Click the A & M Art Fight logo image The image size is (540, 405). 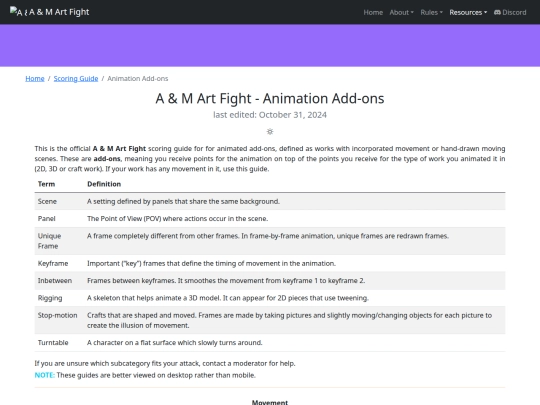[19, 12]
